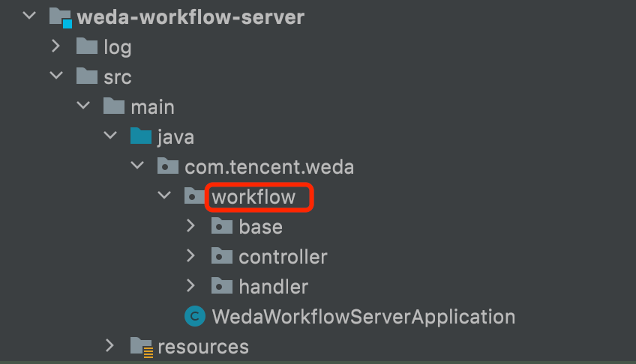Click the log folder icon
Viewport: 636px width, 364px height.
click(x=87, y=46)
